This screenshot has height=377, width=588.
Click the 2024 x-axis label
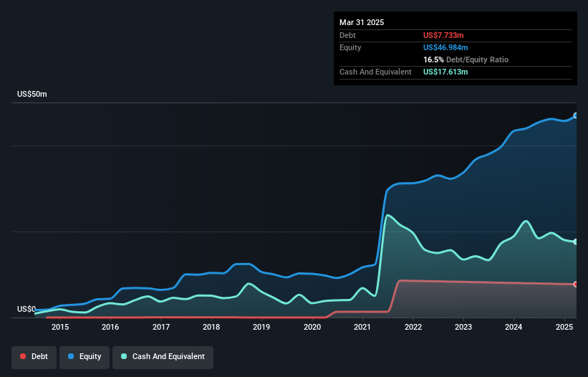click(x=514, y=327)
